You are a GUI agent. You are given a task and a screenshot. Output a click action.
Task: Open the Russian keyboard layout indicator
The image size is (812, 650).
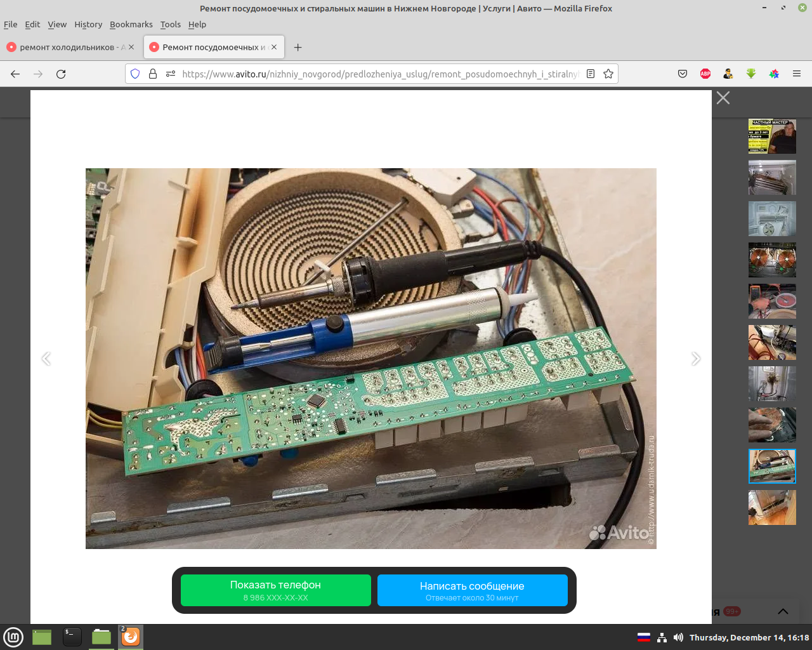click(x=644, y=637)
